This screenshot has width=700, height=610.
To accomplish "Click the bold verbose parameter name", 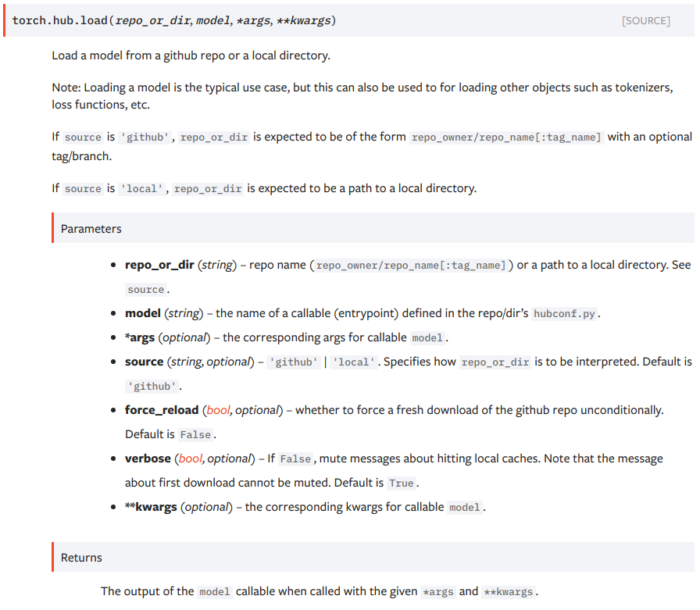I will tap(148, 458).
